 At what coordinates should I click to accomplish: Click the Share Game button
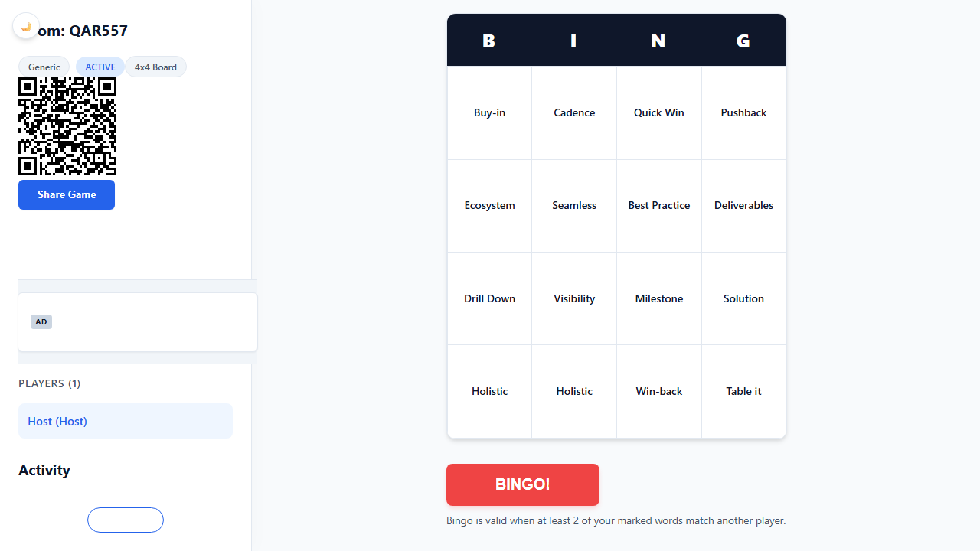tap(66, 194)
